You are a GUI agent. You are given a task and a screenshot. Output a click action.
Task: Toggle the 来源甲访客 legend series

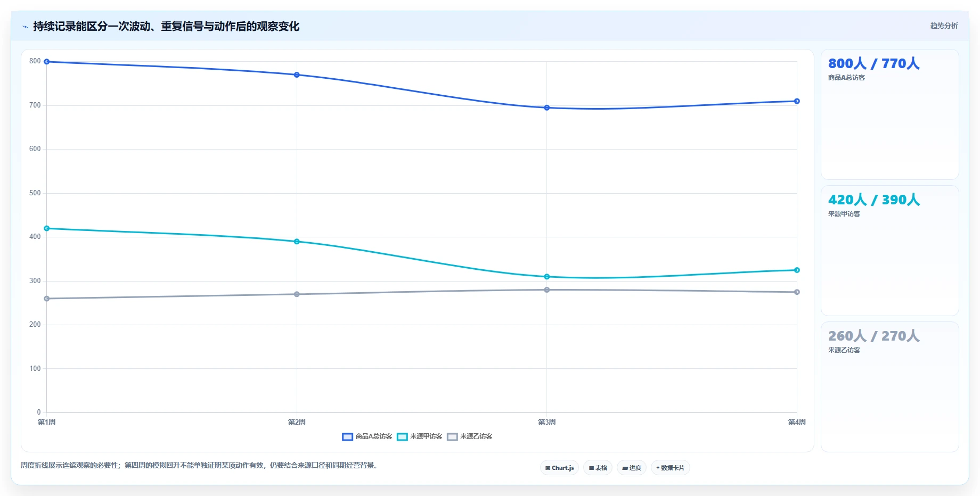pyautogui.click(x=420, y=436)
